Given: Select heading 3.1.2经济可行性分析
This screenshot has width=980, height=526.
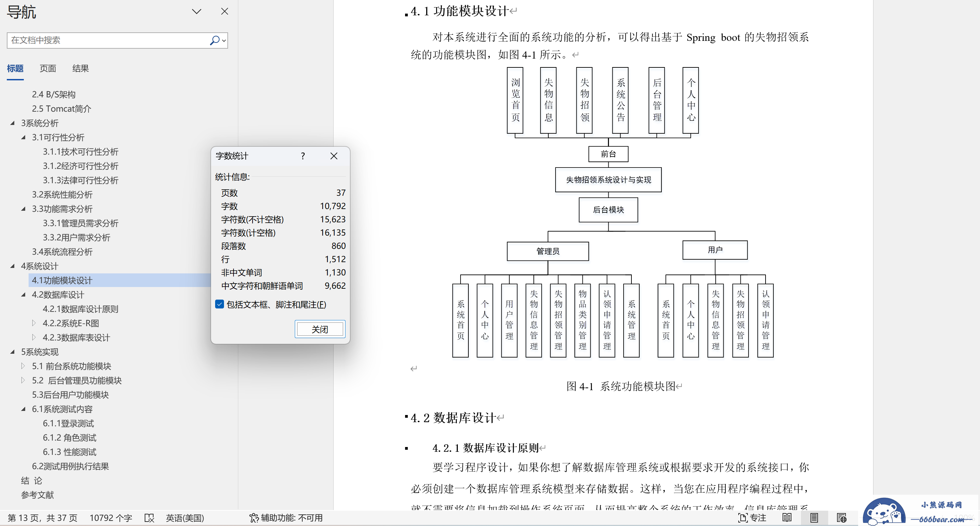Looking at the screenshot, I should [81, 166].
